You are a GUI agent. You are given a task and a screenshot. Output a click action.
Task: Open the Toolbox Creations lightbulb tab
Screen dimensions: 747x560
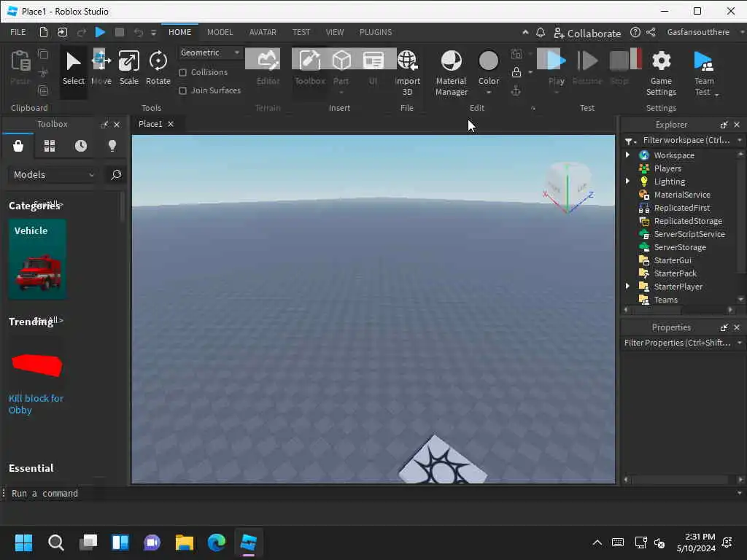(112, 146)
